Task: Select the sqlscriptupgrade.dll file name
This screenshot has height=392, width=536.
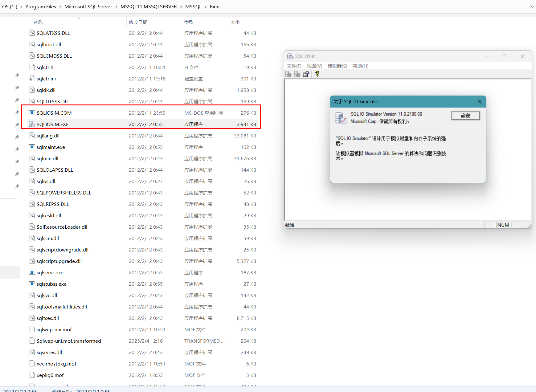Action: click(x=59, y=261)
